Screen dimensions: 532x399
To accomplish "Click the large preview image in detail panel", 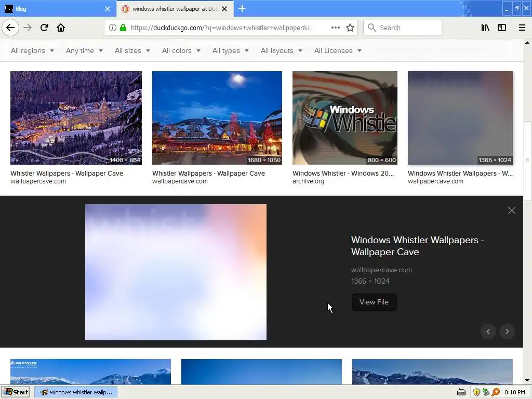I will 176,272.
